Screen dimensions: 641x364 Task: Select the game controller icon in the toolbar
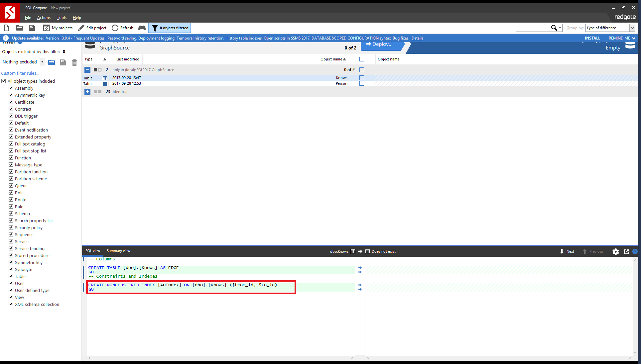142,28
